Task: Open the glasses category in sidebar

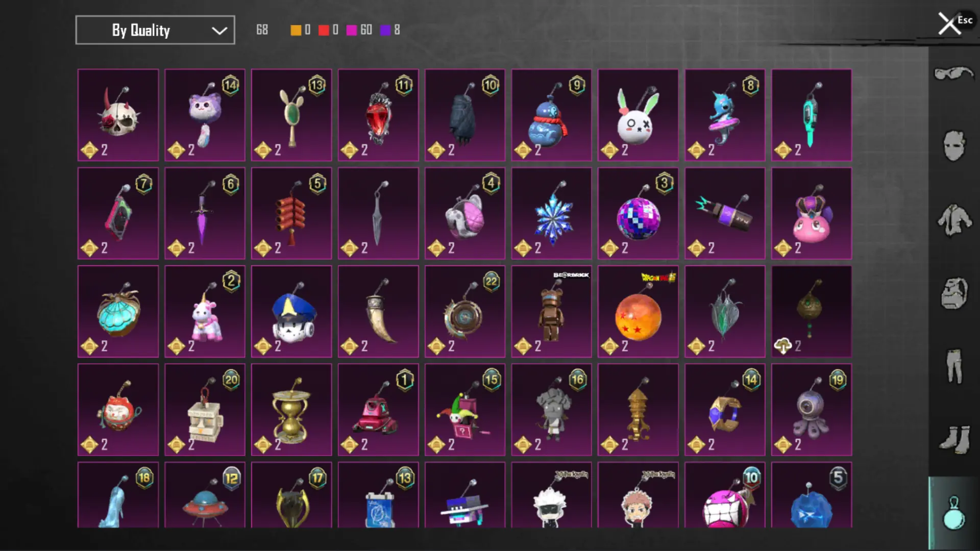Action: [953, 74]
